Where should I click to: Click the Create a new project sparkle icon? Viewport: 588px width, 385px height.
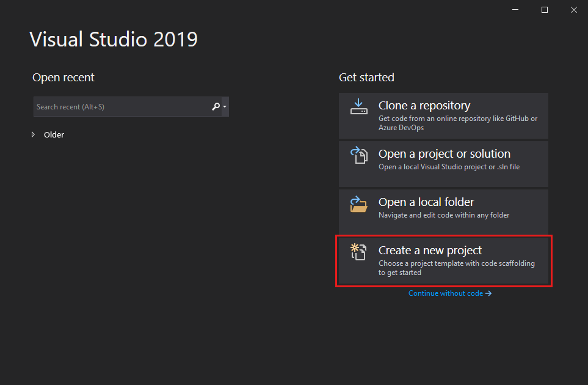pos(359,251)
